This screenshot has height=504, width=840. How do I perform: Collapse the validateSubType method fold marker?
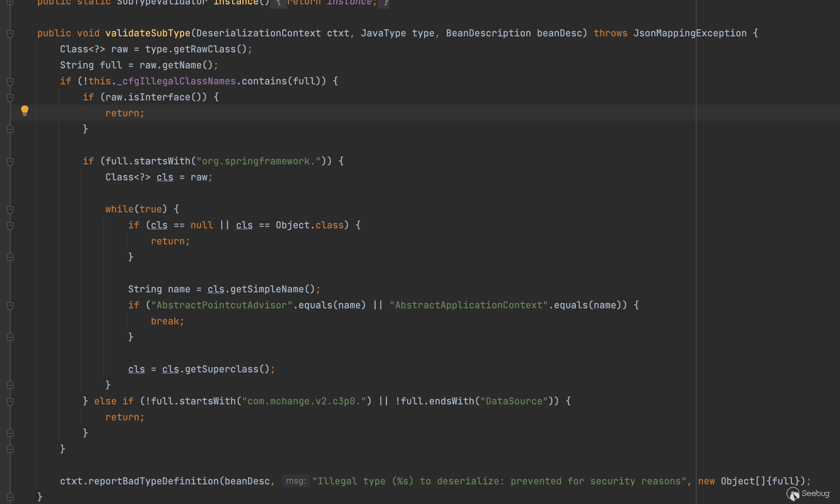click(x=10, y=34)
